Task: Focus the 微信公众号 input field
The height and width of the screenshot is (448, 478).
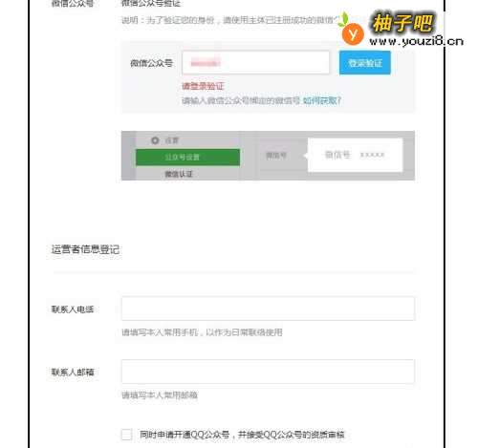Action: click(x=255, y=62)
